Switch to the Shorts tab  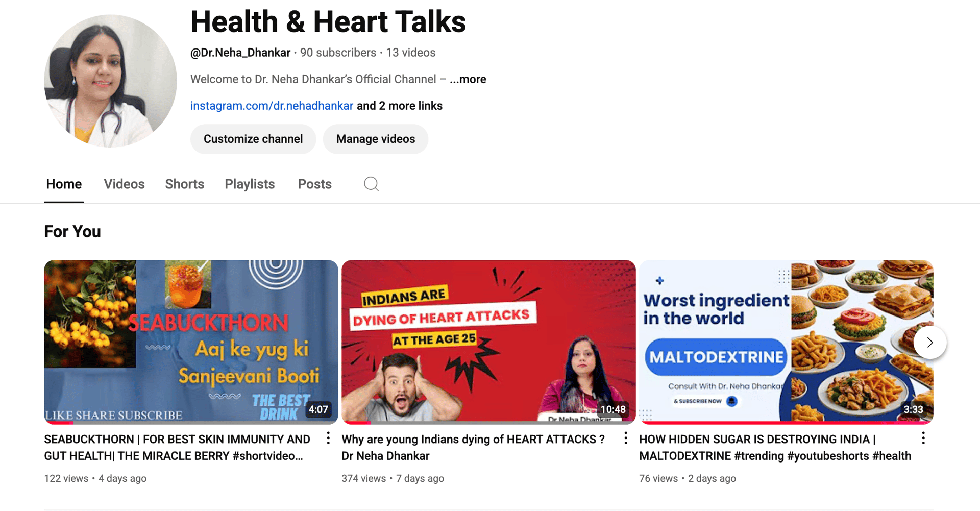pos(185,184)
